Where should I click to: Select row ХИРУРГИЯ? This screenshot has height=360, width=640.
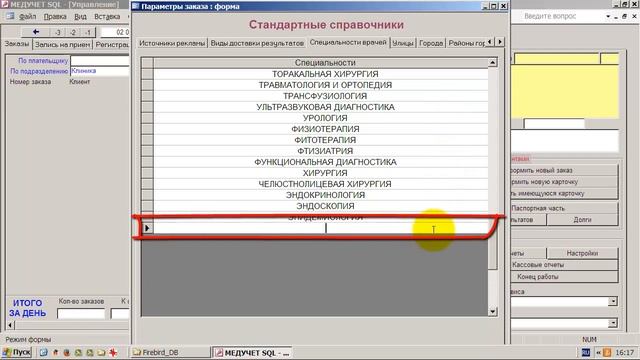point(320,173)
